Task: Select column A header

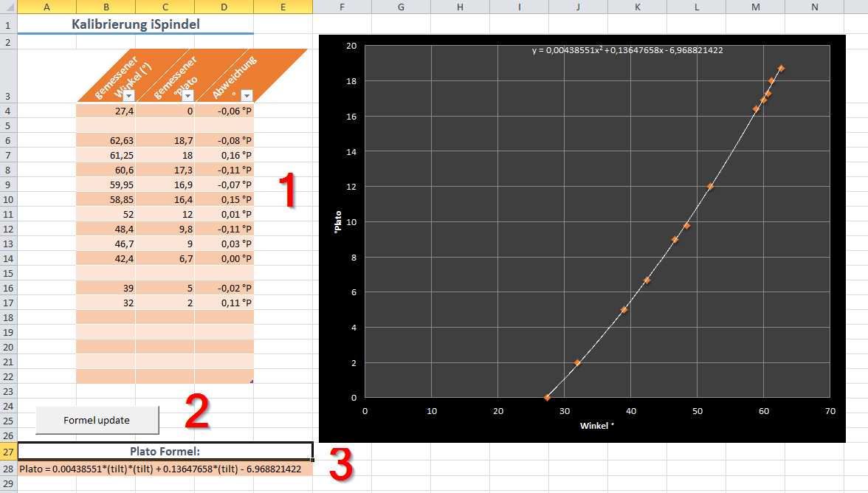Action: coord(46,7)
